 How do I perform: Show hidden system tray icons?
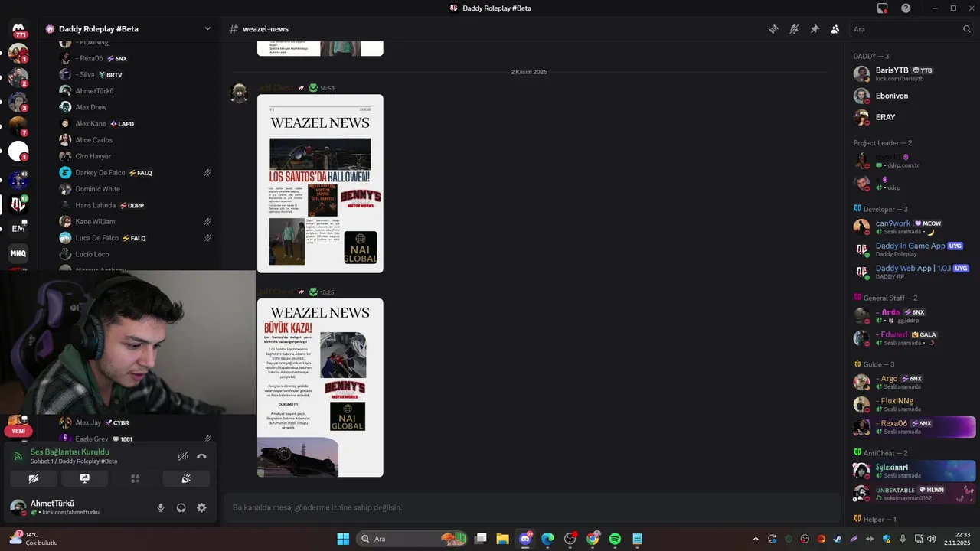pyautogui.click(x=756, y=539)
